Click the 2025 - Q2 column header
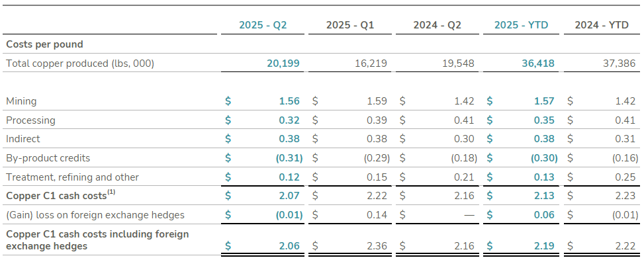 pos(263,25)
